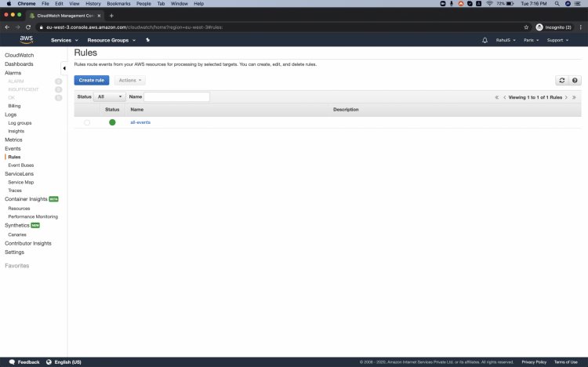The image size is (588, 367).
Task: Open Privacy Policy link
Action: tap(534, 362)
